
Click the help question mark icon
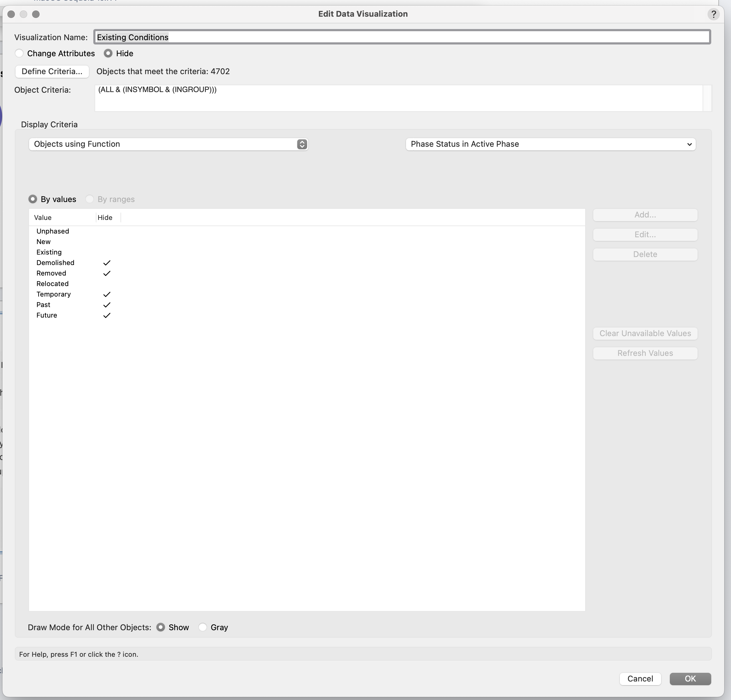click(x=713, y=14)
